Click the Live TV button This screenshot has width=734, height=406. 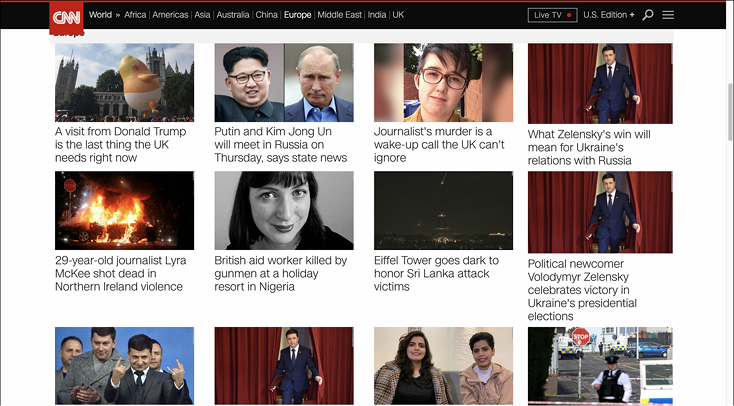[x=552, y=15]
